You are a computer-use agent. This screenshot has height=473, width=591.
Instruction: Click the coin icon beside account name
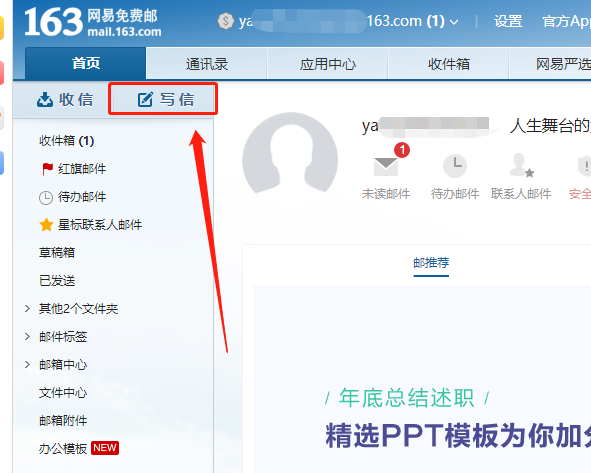click(x=226, y=21)
